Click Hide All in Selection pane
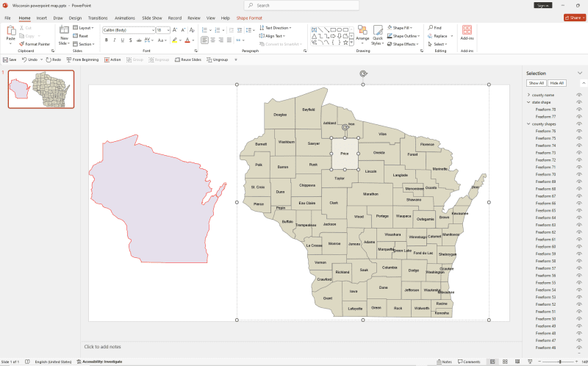This screenshot has width=588, height=366. 557,83
